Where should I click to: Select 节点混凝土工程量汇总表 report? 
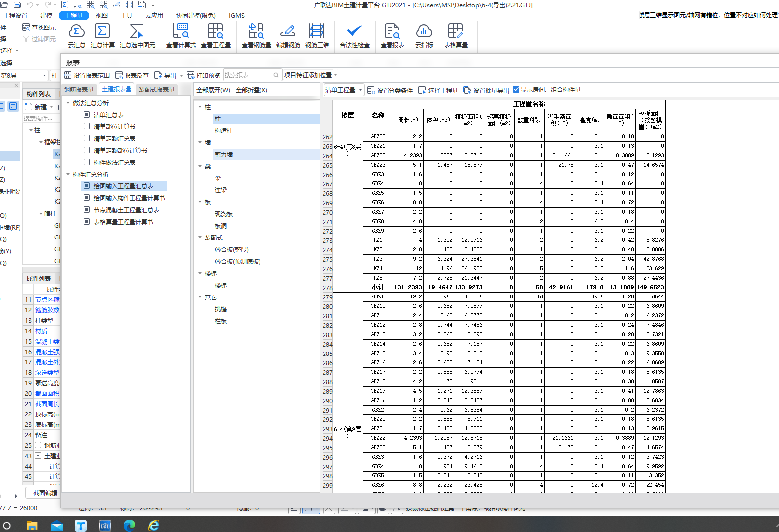tap(127, 210)
